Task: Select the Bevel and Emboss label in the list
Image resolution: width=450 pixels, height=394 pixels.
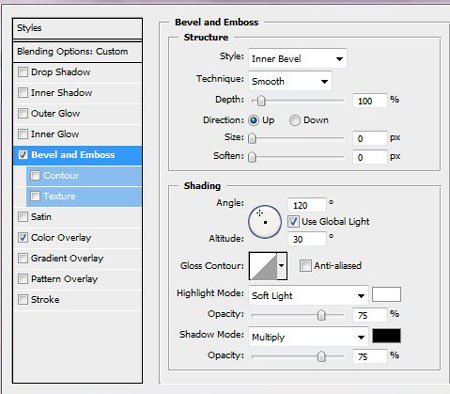Action: 73,155
